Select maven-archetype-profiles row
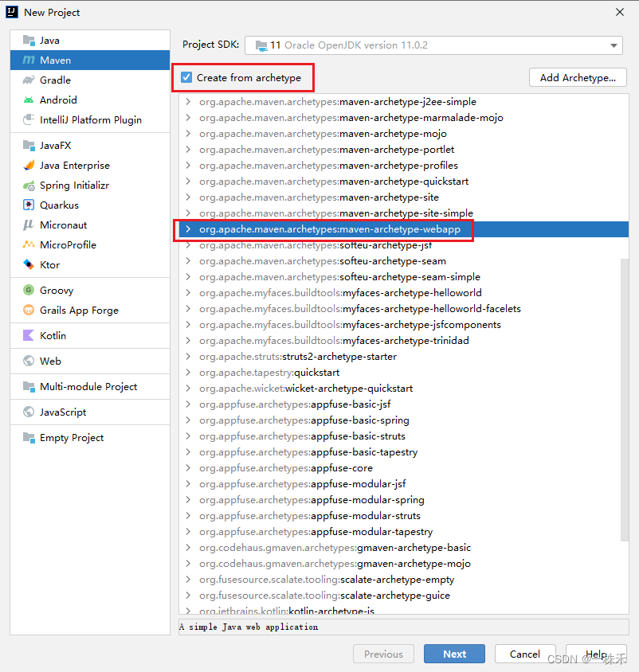 (403, 166)
